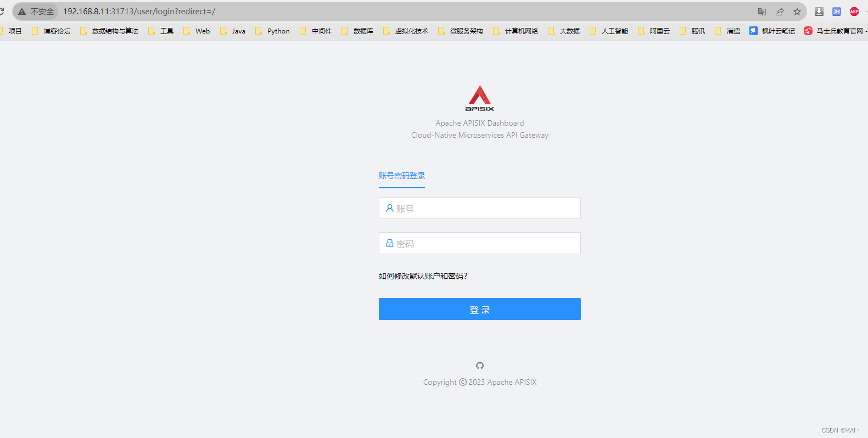Open the 消遣 bookmark folder

click(727, 31)
